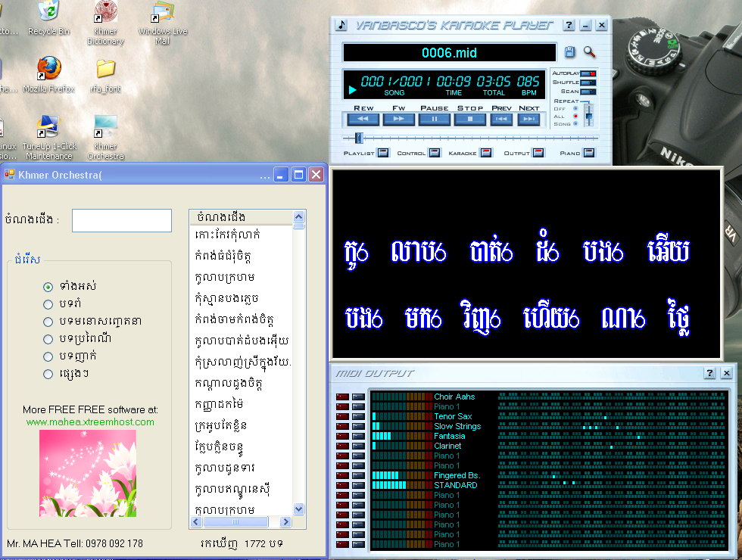Click the red button on the Fingered Bs. channel

342,475
